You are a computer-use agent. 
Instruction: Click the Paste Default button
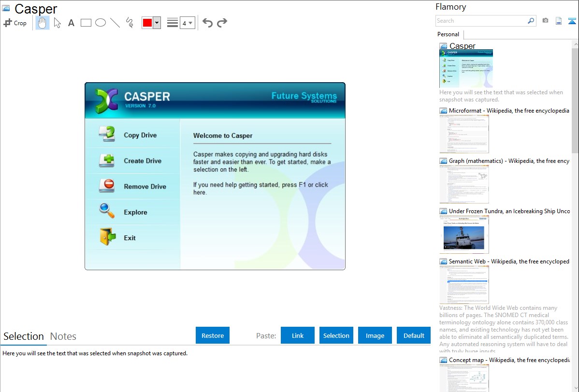[x=414, y=335]
